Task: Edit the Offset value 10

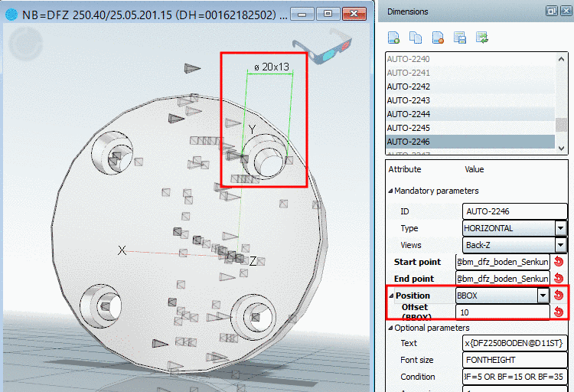Action: point(503,312)
